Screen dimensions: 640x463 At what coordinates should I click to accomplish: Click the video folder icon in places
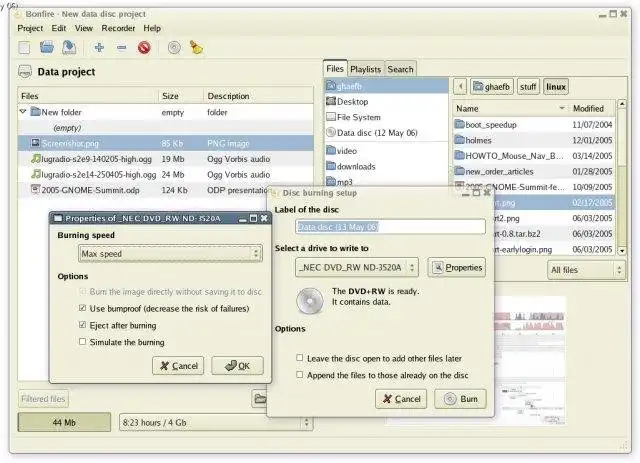[331, 151]
